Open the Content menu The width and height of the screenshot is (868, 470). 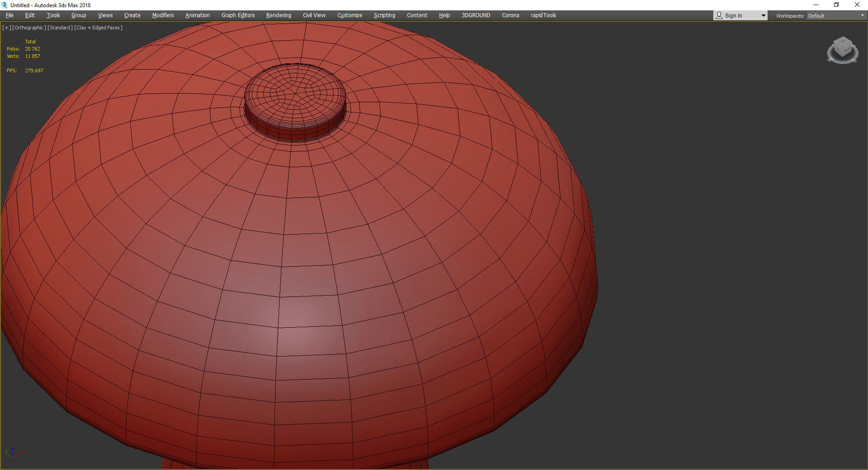point(417,15)
